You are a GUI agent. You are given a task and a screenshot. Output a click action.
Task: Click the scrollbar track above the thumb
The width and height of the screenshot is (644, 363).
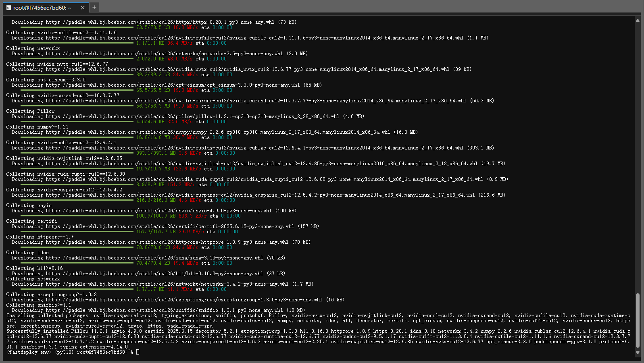(638, 161)
